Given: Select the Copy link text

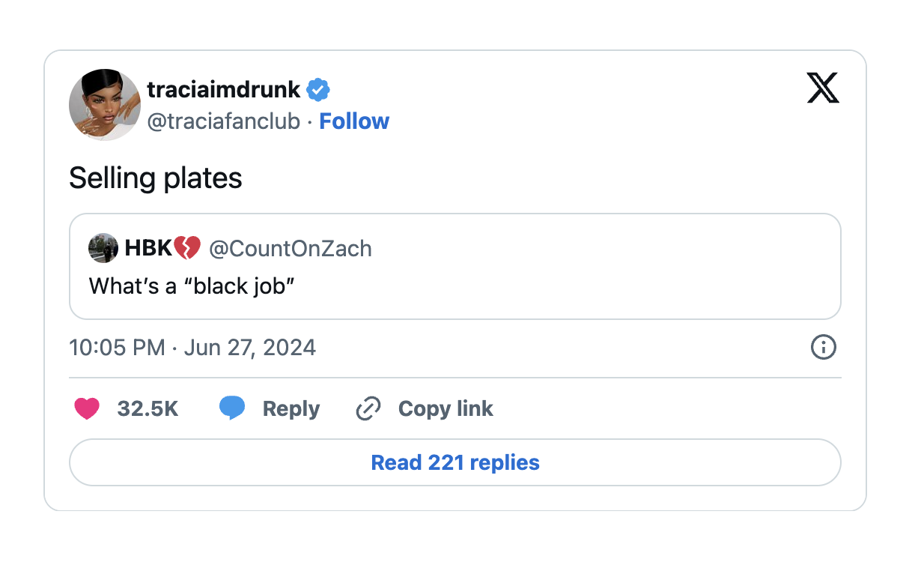Looking at the screenshot, I should (446, 408).
